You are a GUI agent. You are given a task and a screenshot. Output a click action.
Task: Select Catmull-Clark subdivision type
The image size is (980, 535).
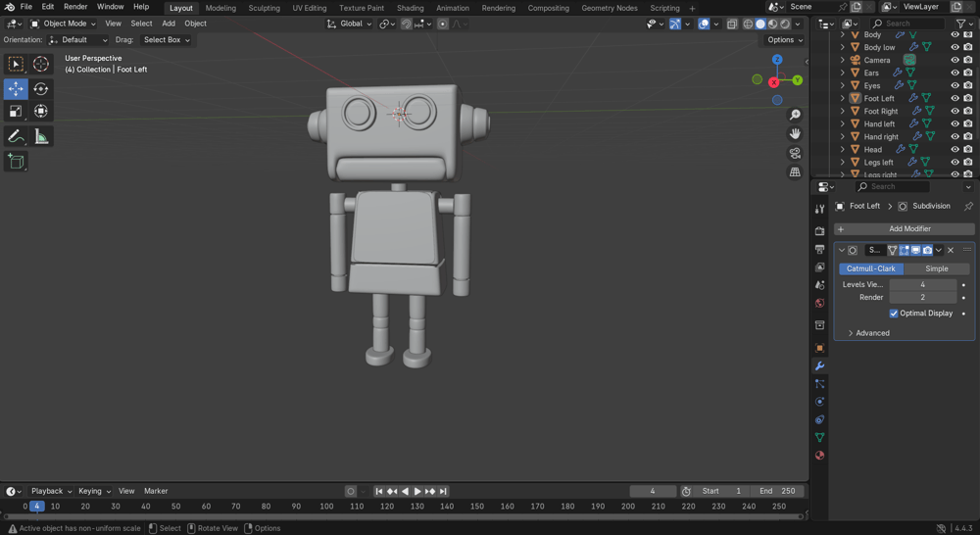point(870,268)
